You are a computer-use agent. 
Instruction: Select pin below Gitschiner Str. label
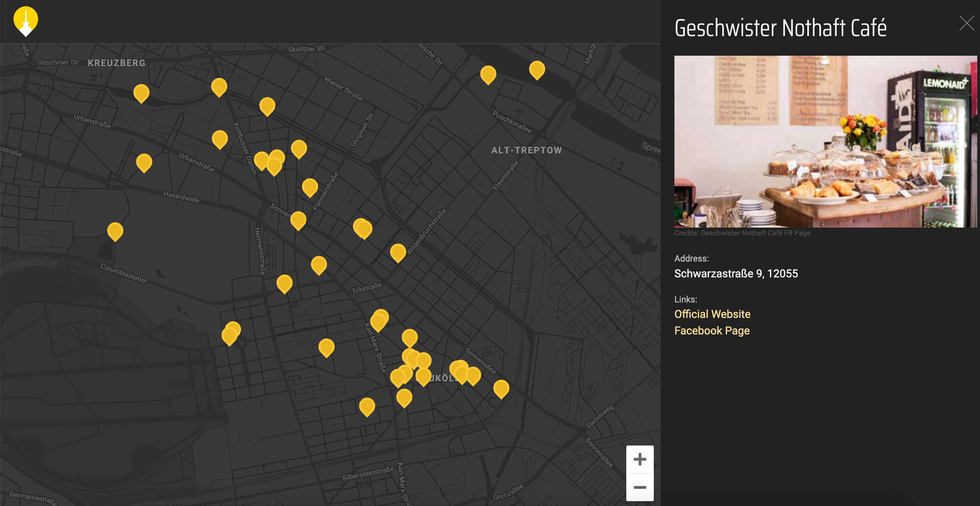(141, 92)
